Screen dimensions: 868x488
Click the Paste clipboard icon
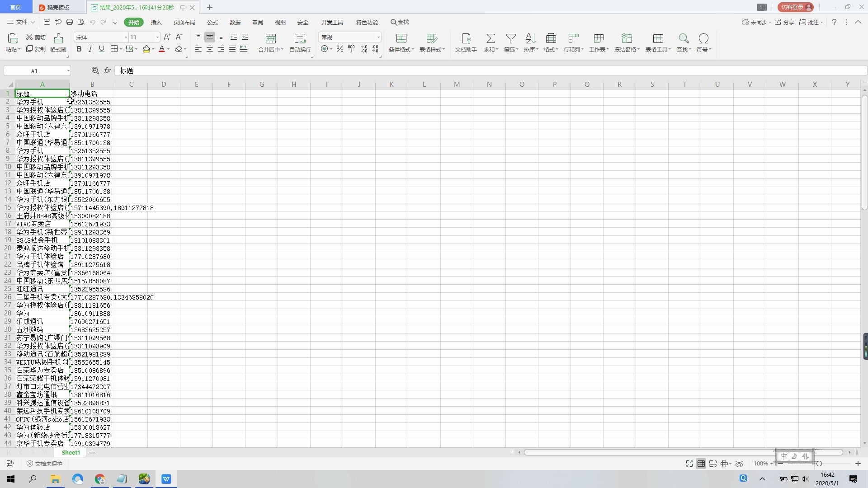(x=13, y=38)
